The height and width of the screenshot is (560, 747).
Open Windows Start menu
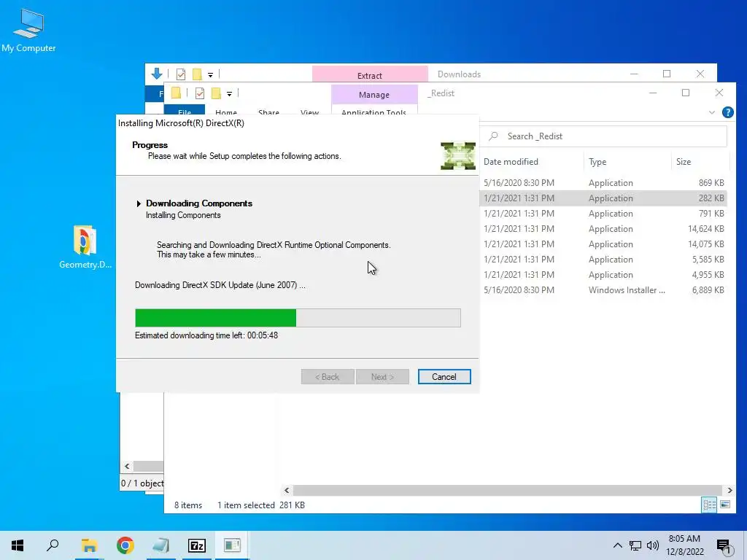point(18,545)
